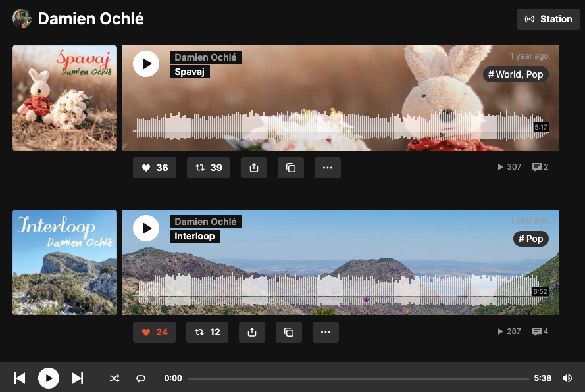Play the Spavaj track
The image size is (585, 392).
(x=146, y=64)
